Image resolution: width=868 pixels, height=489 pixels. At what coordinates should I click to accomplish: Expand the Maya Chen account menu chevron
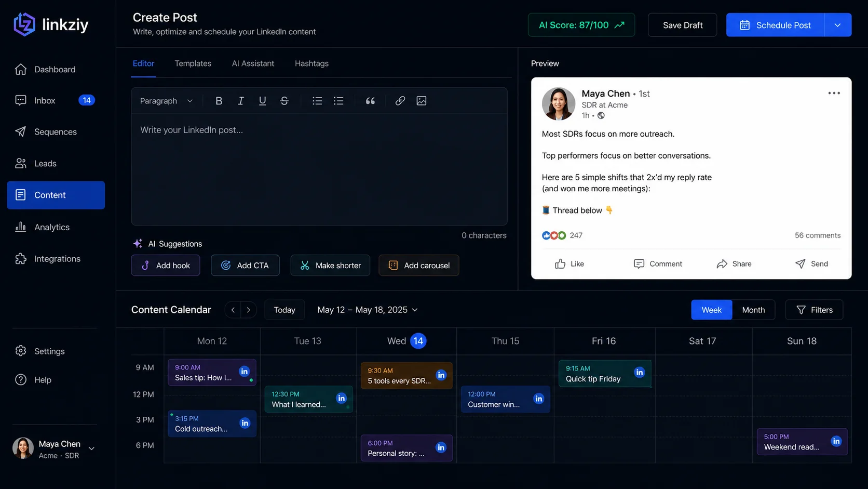(x=91, y=448)
